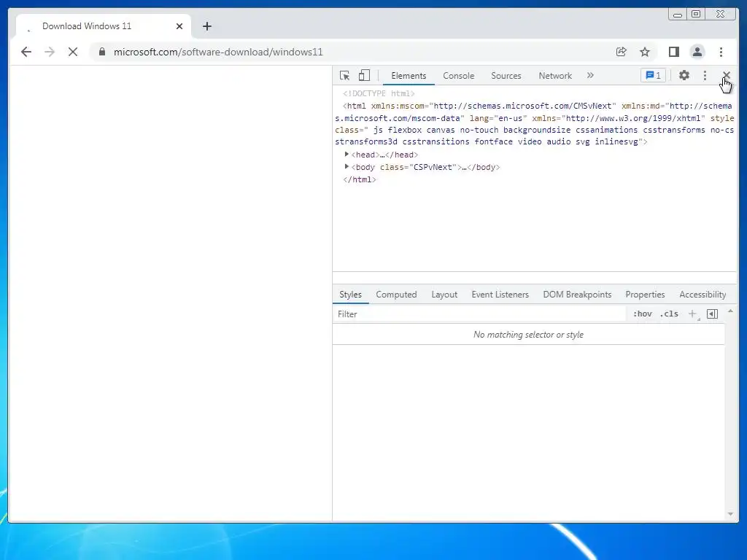Click scroll up arrow in Styles pane
The width and height of the screenshot is (747, 560).
(730, 311)
